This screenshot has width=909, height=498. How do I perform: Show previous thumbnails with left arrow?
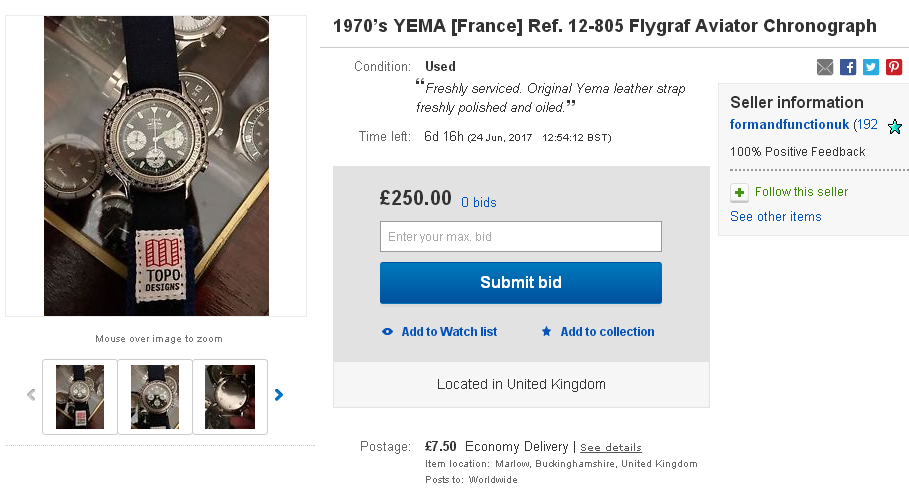click(x=31, y=395)
